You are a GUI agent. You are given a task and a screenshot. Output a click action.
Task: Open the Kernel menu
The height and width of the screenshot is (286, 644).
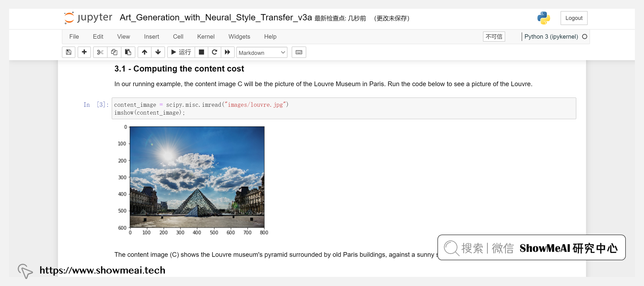tap(206, 37)
